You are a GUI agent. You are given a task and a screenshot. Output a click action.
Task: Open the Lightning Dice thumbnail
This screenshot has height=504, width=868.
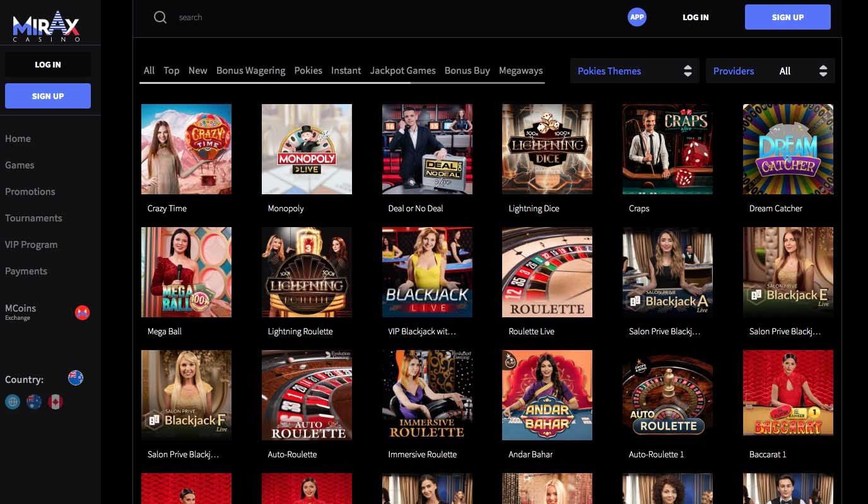tap(547, 149)
